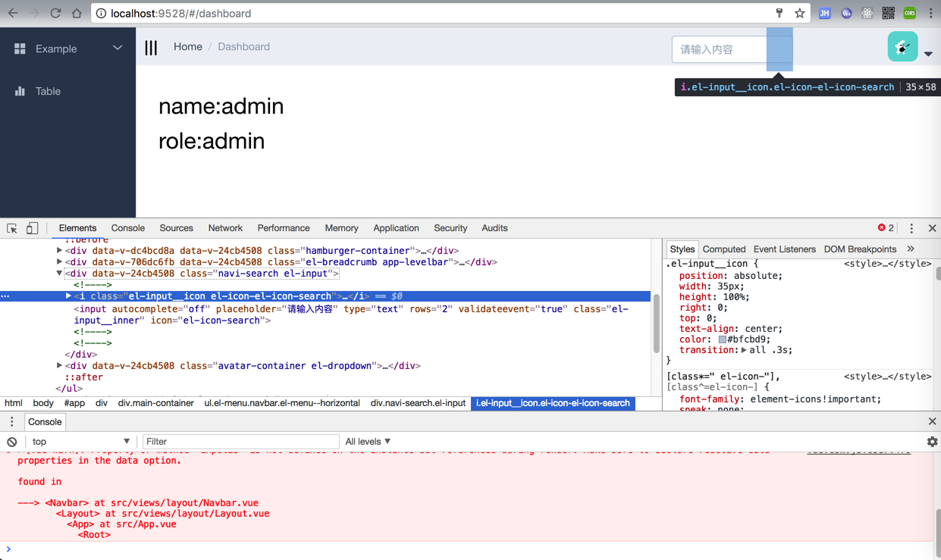Click the user avatar image

pos(902,47)
